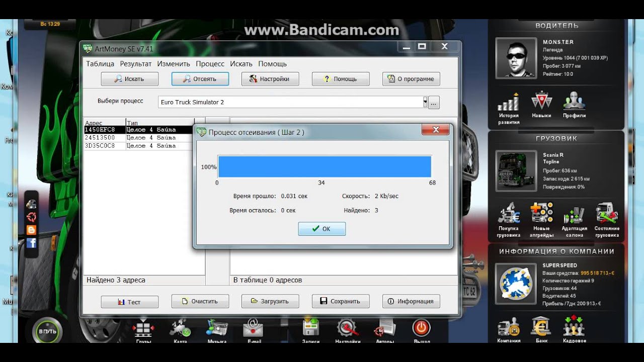The height and width of the screenshot is (362, 644).
Task: Open the Искать menu item
Action: pos(241,64)
